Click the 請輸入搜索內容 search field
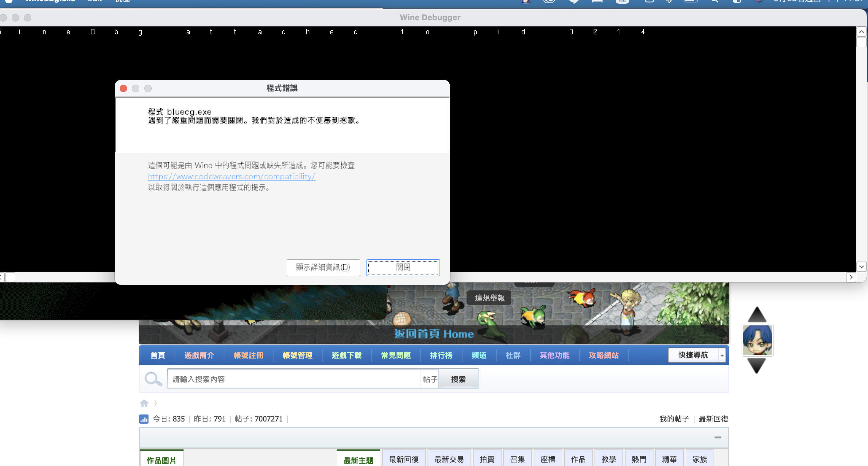This screenshot has width=868, height=466. pyautogui.click(x=293, y=379)
